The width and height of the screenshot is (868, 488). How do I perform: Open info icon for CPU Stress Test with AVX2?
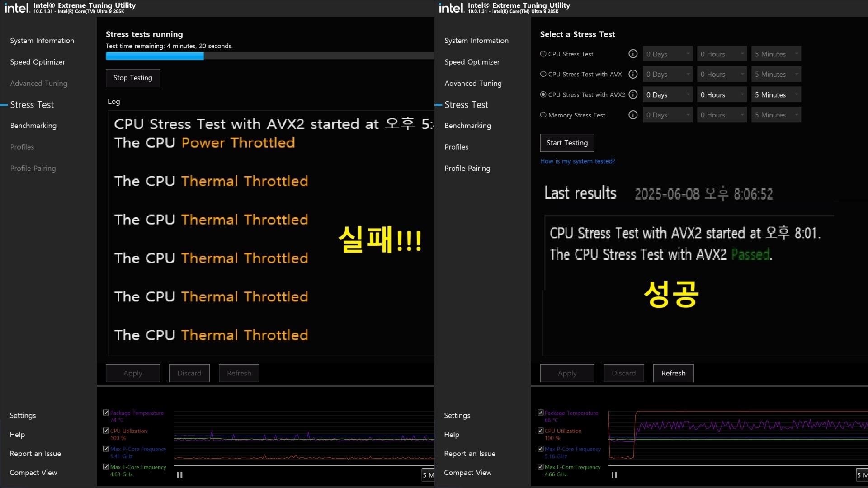633,94
